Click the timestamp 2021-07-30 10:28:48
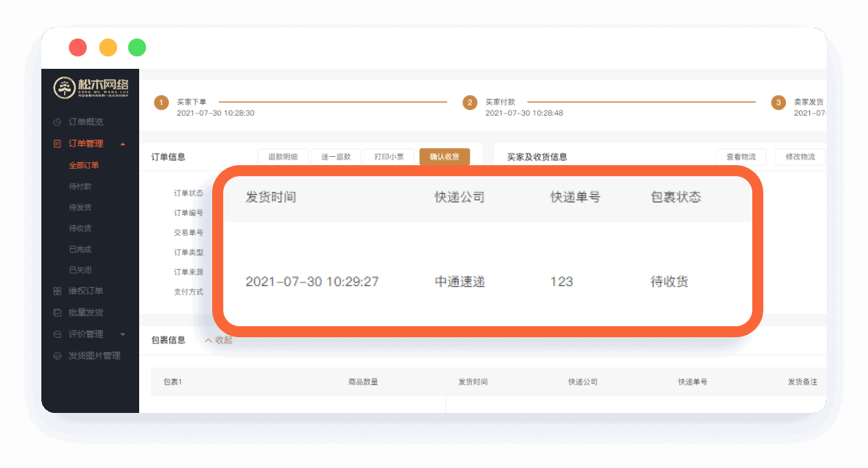 coord(524,113)
